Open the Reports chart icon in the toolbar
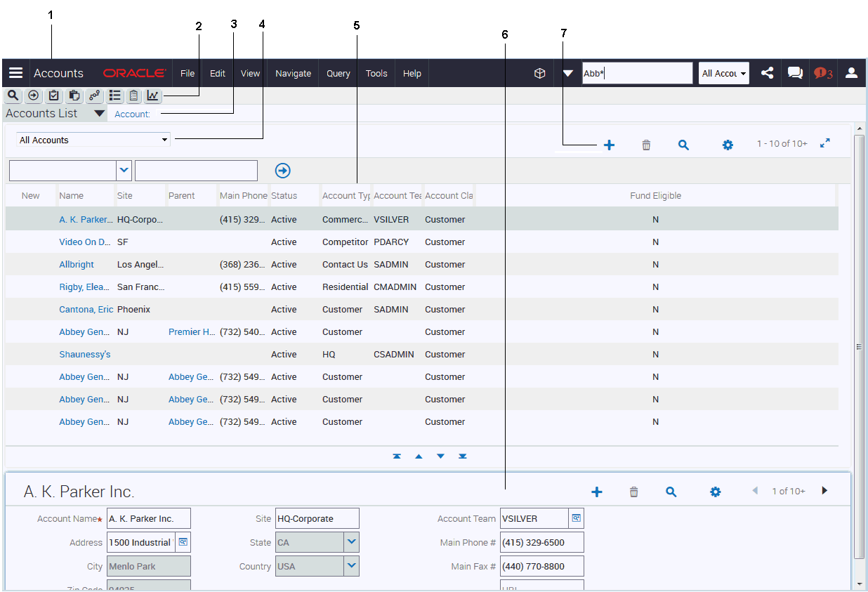The height and width of the screenshot is (592, 868). tap(152, 96)
